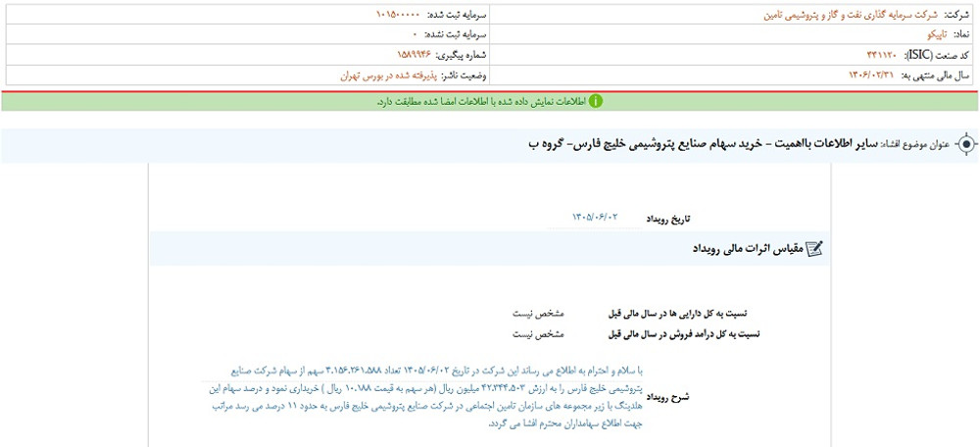980x447 pixels.
Task: Click مشخص نیست next to sales revenue ratio
Action: tap(539, 334)
